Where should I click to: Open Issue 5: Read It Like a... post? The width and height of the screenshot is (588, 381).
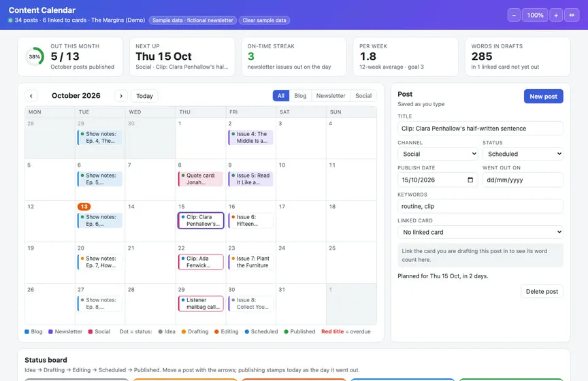click(251, 179)
